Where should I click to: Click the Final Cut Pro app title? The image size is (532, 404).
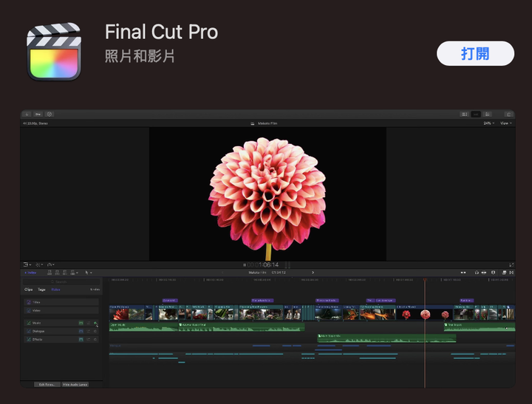click(x=161, y=32)
